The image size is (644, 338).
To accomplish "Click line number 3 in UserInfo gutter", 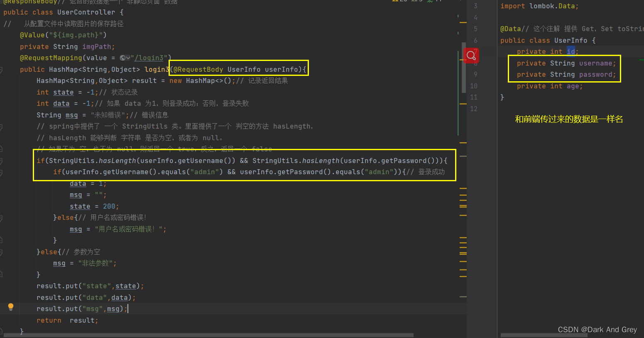I will (x=475, y=6).
